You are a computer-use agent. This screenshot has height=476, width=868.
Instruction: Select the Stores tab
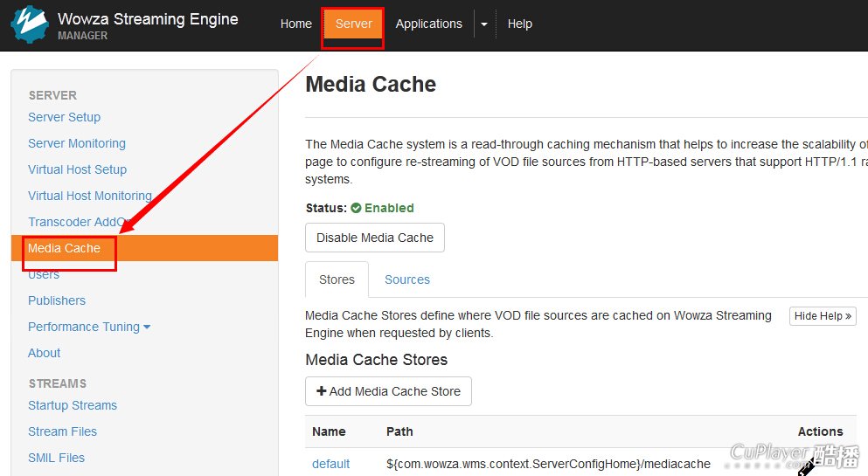[337, 279]
